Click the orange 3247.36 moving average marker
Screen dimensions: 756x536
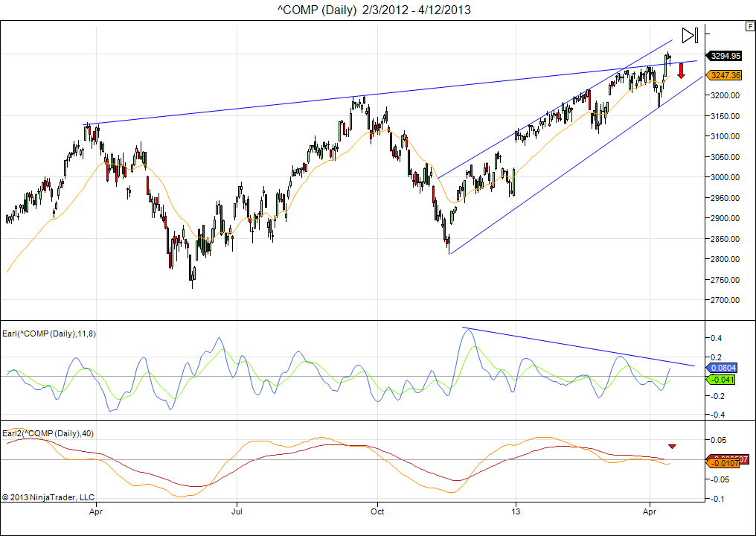[x=725, y=75]
